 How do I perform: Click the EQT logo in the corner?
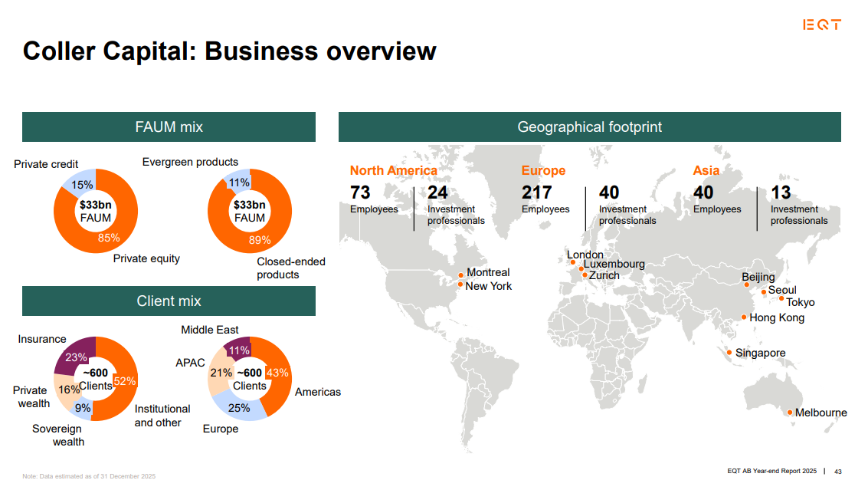(821, 25)
